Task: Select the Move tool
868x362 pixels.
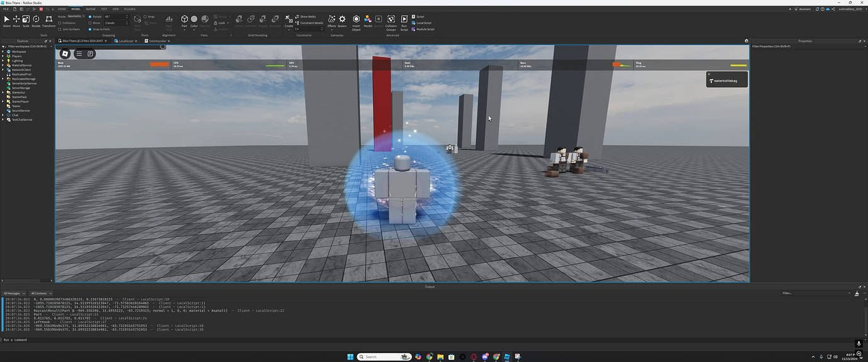Action: point(16,20)
